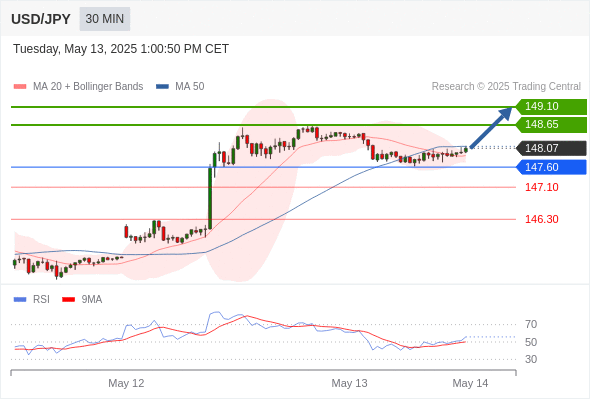Click the May 13 date axis label
This screenshot has height=400, width=590.
(349, 383)
